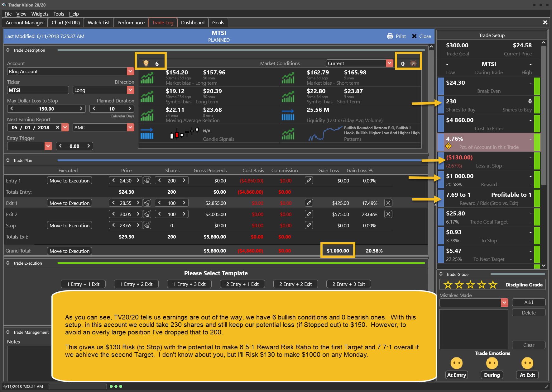Delete Exit 2 row with X icon
552x392 pixels.
[x=388, y=214]
